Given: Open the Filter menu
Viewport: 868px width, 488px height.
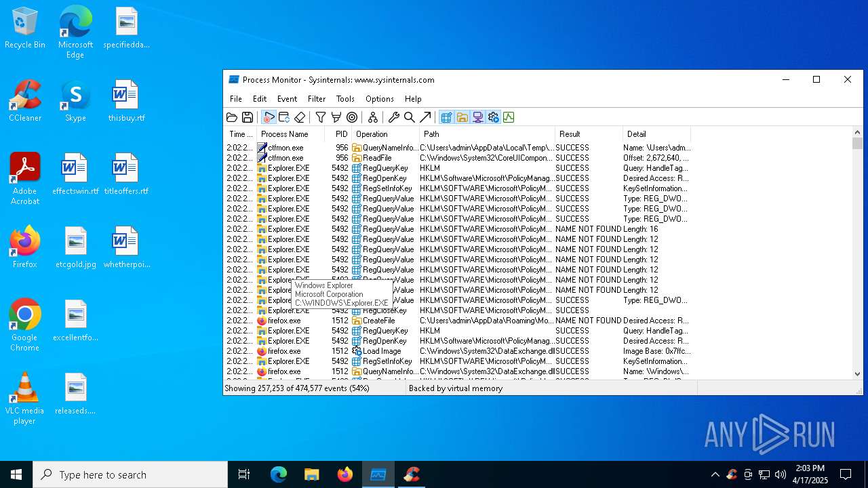Looking at the screenshot, I should click(x=317, y=99).
